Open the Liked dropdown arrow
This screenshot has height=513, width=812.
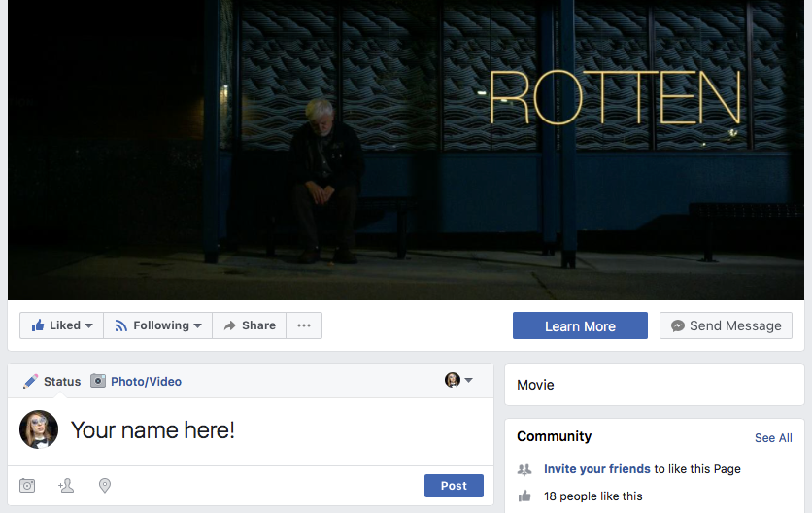coord(89,325)
